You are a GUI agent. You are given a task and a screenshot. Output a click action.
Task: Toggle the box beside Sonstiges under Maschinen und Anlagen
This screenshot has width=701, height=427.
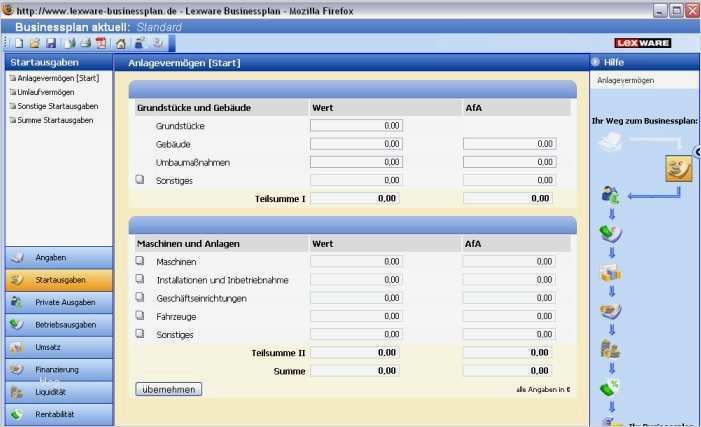pos(140,334)
